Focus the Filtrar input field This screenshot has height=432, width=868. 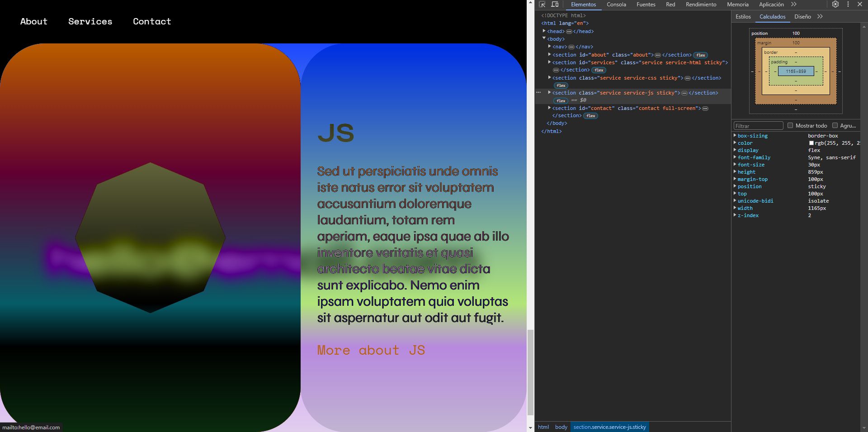(758, 126)
